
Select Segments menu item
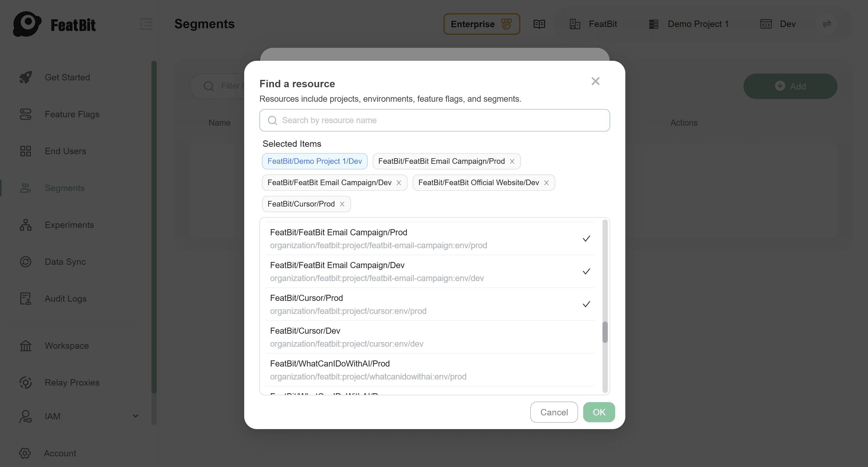tap(64, 187)
